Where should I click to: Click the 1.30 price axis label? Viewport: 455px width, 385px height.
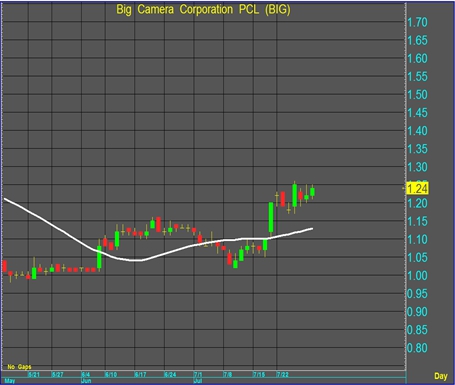[x=417, y=167]
